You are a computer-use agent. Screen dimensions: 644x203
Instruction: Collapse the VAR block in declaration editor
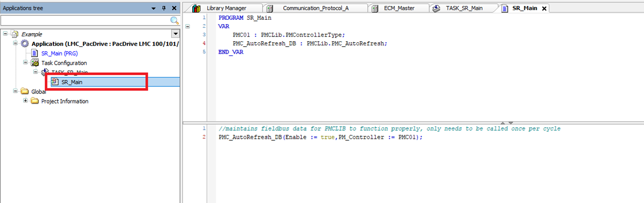tap(188, 26)
